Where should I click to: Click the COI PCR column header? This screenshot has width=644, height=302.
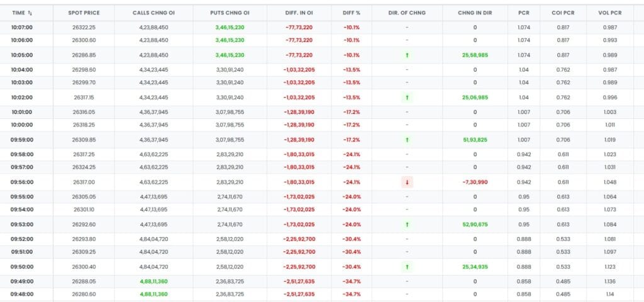[560, 13]
